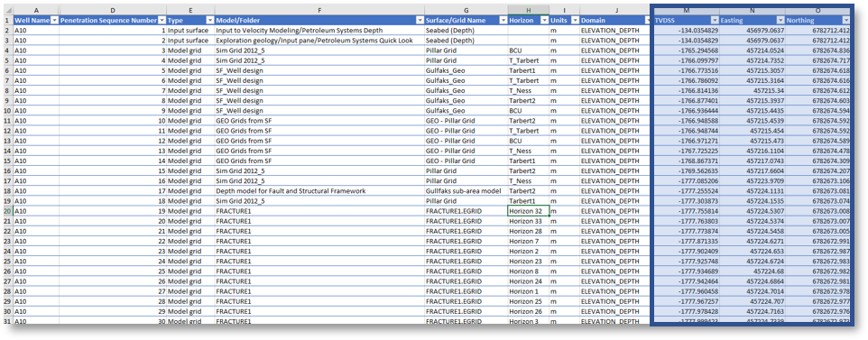
Task: Open the Penetration Sequence Number filter dropdown
Action: (x=162, y=20)
